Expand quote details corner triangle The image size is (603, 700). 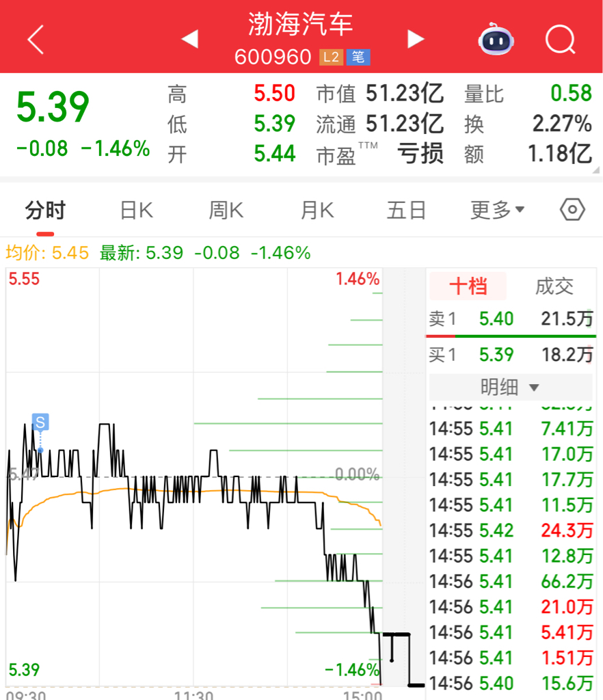point(595,170)
